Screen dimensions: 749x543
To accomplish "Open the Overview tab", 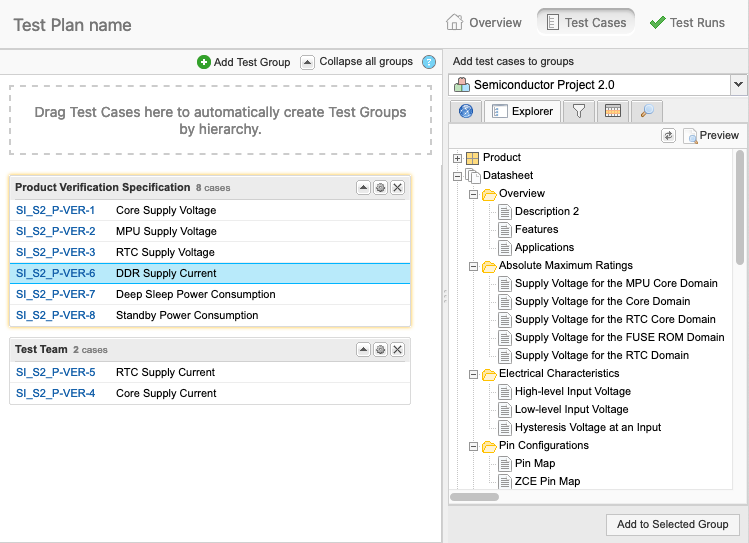I will click(x=483, y=22).
